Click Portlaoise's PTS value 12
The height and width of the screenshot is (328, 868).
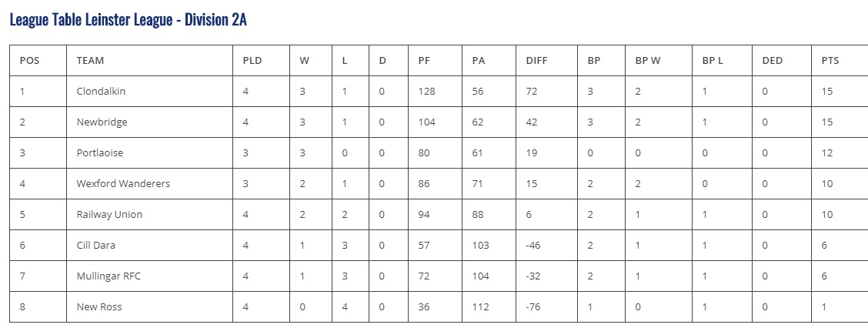coord(826,153)
